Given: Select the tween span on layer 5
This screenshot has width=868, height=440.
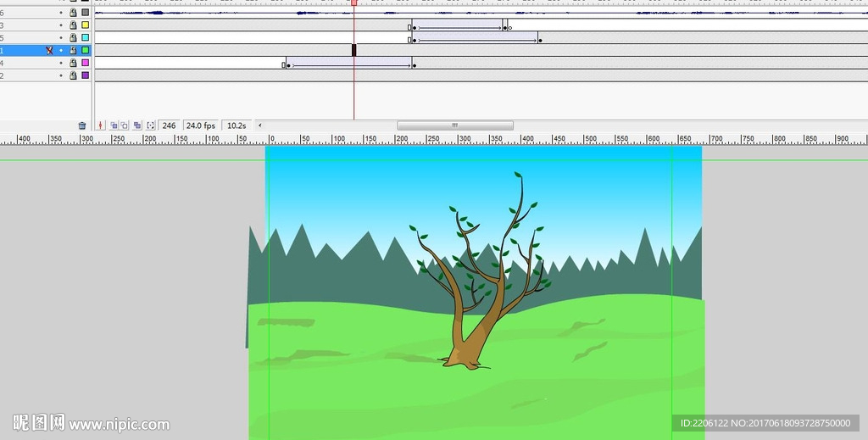Looking at the screenshot, I should (475, 37).
